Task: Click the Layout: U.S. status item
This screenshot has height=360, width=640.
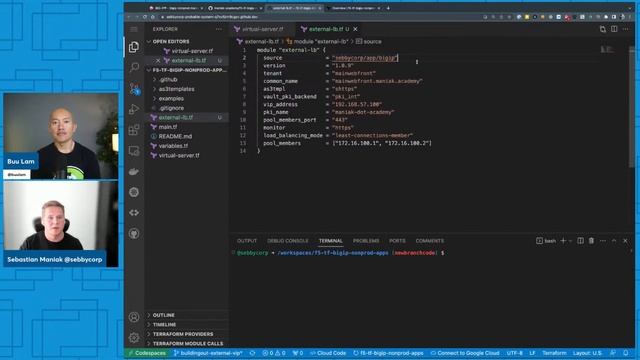Action: [x=587, y=353]
